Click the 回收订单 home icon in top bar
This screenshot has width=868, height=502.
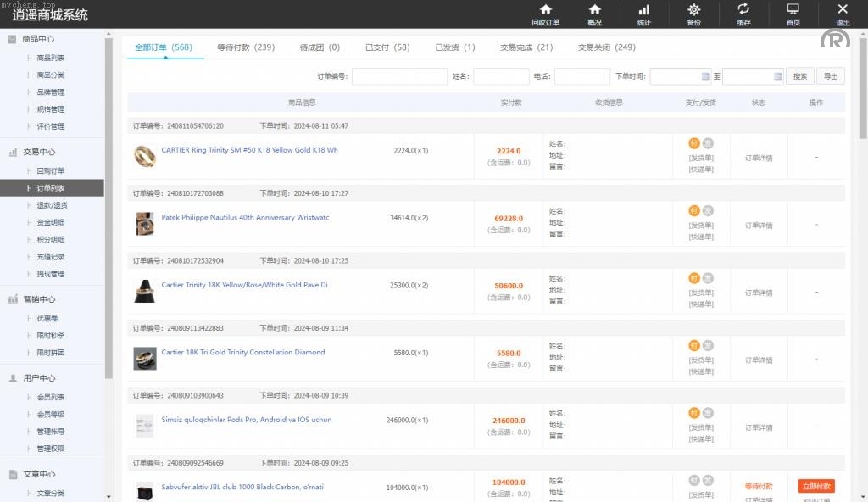(x=545, y=10)
